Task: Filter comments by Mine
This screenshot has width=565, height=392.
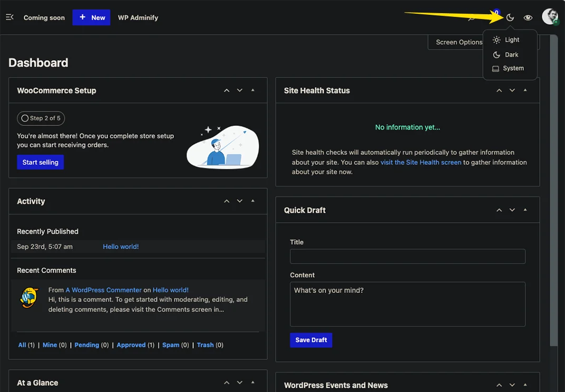Action: point(50,345)
